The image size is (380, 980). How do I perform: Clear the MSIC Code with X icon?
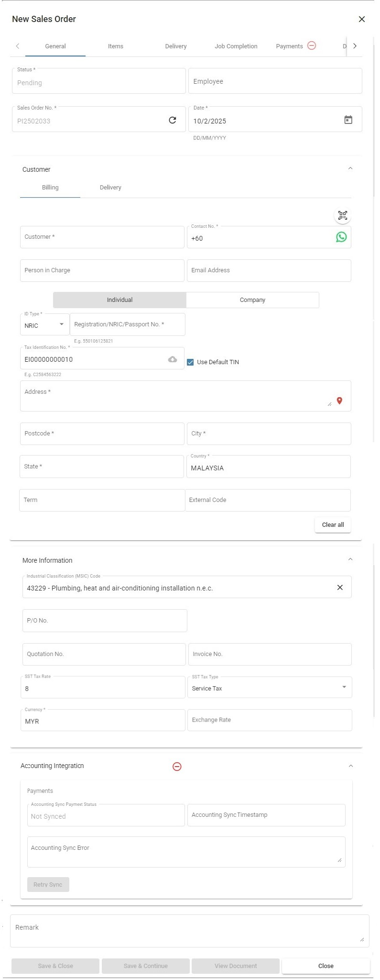(x=340, y=587)
